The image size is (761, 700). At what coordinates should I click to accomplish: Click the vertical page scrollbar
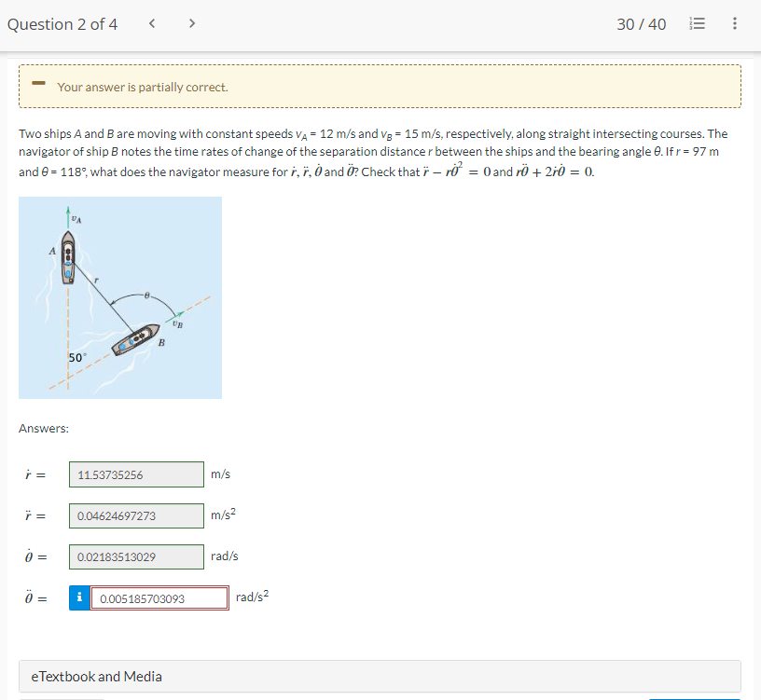click(755, 280)
